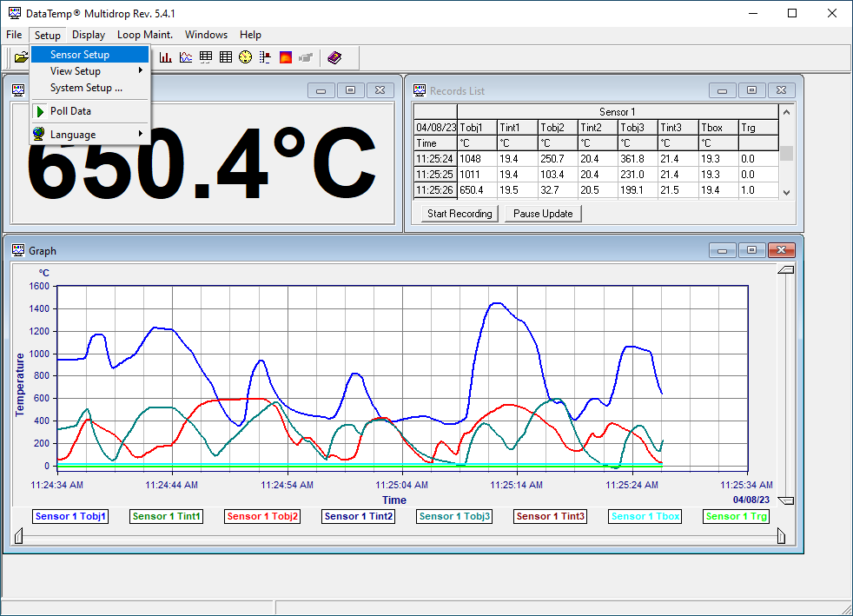Select the 11:25:24 row time cell

click(435, 159)
